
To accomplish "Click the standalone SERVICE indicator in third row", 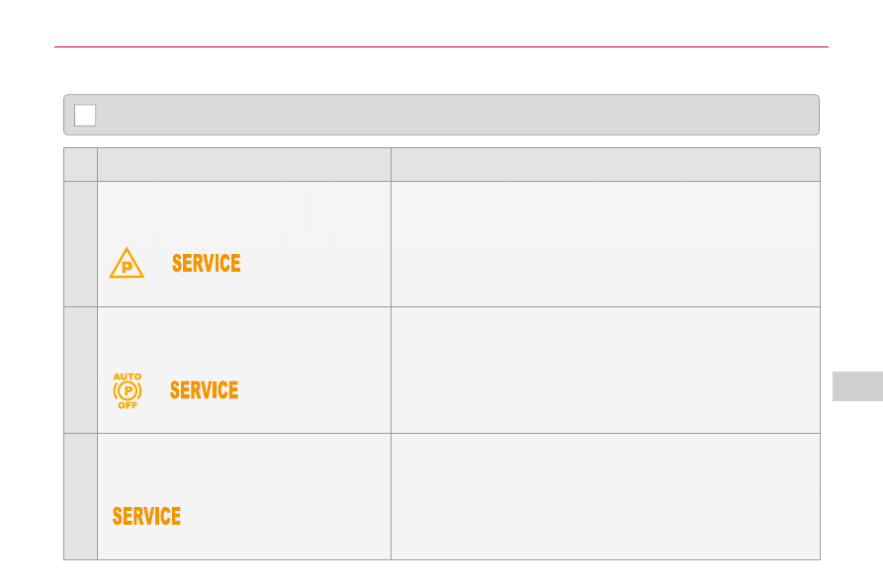I will pos(146,516).
